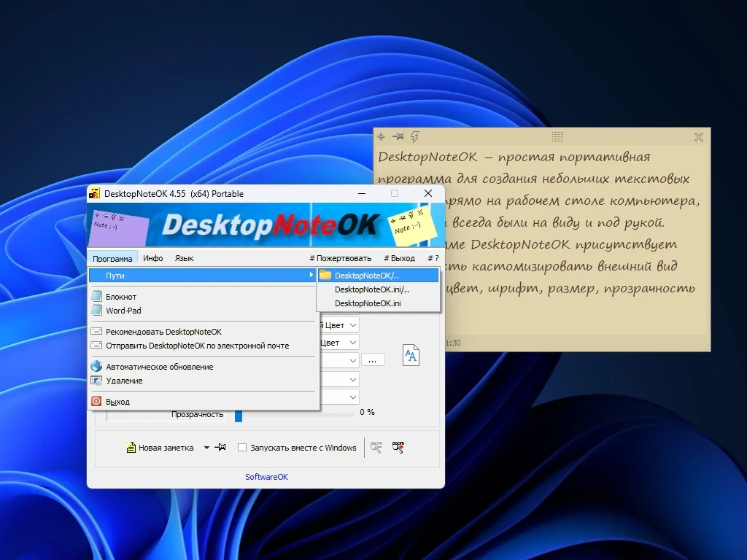Click the globe icon for Автоматическое обновление
The height and width of the screenshot is (560, 747).
click(x=97, y=366)
